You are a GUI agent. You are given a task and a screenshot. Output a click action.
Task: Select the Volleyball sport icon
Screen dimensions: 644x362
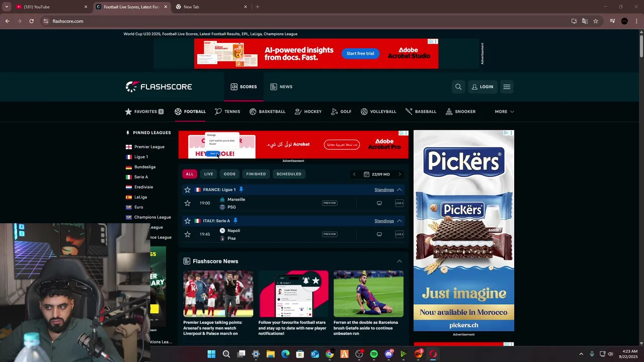[x=364, y=112]
